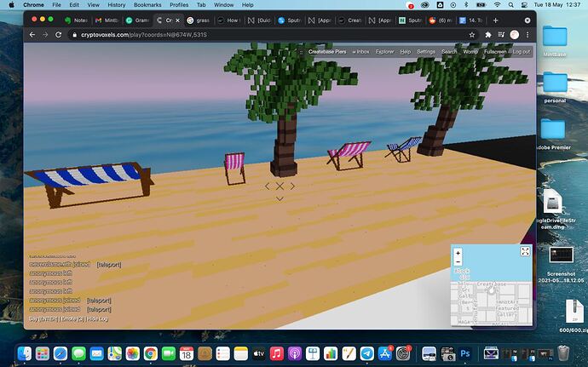Viewport: 588px width, 367px height.
Task: Click the down movement arrow
Action: (280, 198)
